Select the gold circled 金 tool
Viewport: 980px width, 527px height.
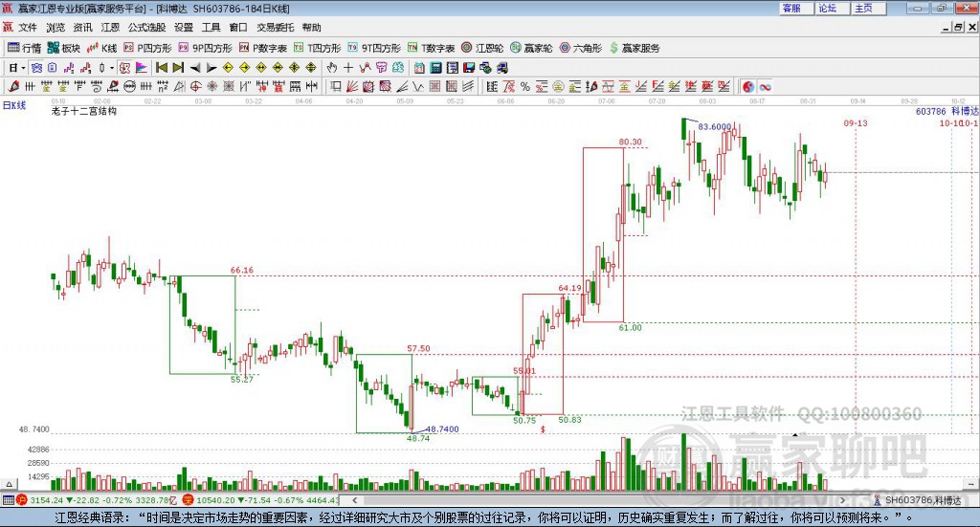(558, 87)
